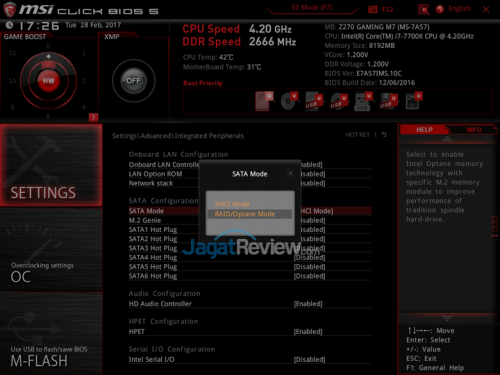Change SATA4 Hot Plug Disabled value
Viewport: 500px width, 375px height.
tap(309, 258)
